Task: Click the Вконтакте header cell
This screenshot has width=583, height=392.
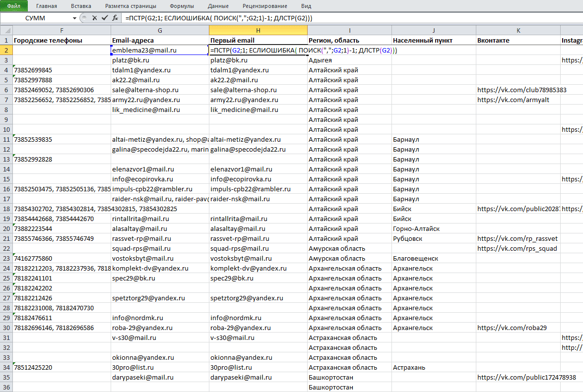Action: [518, 40]
